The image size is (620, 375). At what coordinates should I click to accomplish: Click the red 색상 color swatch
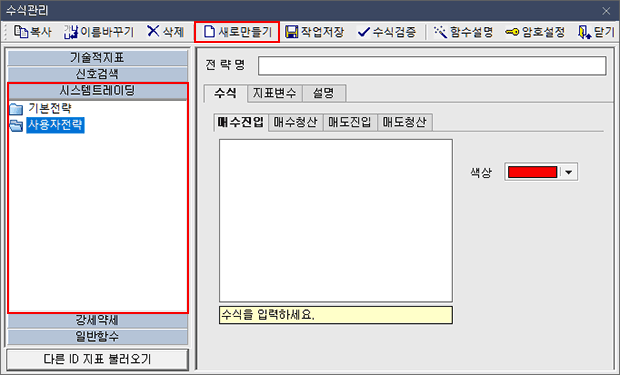pos(532,172)
